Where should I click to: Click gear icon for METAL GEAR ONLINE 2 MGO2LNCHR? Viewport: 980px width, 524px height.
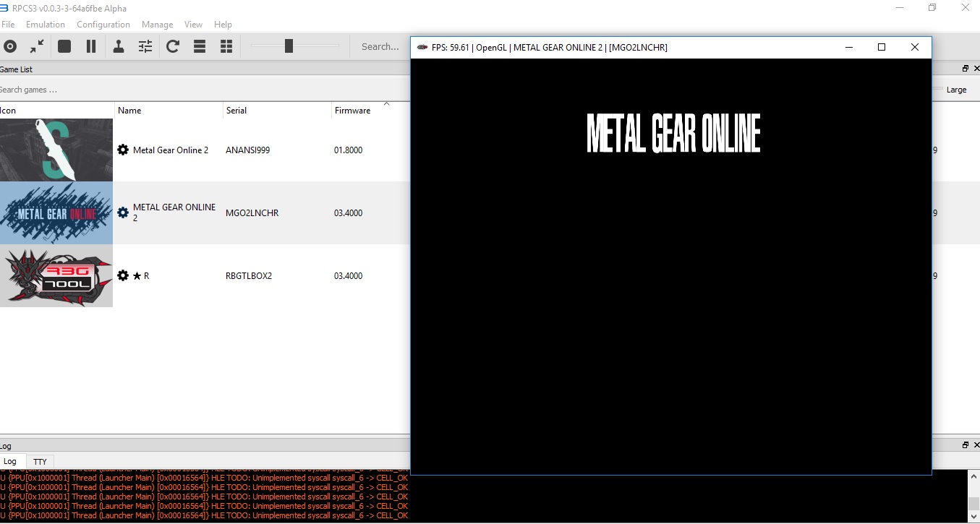tap(123, 212)
